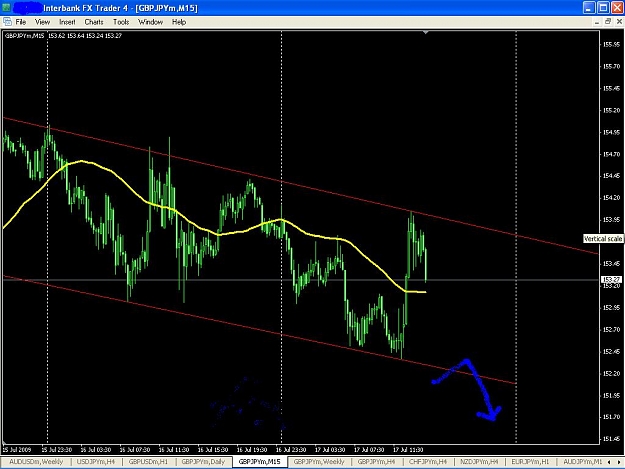
Task: Open the Insert menu
Action: 67,22
